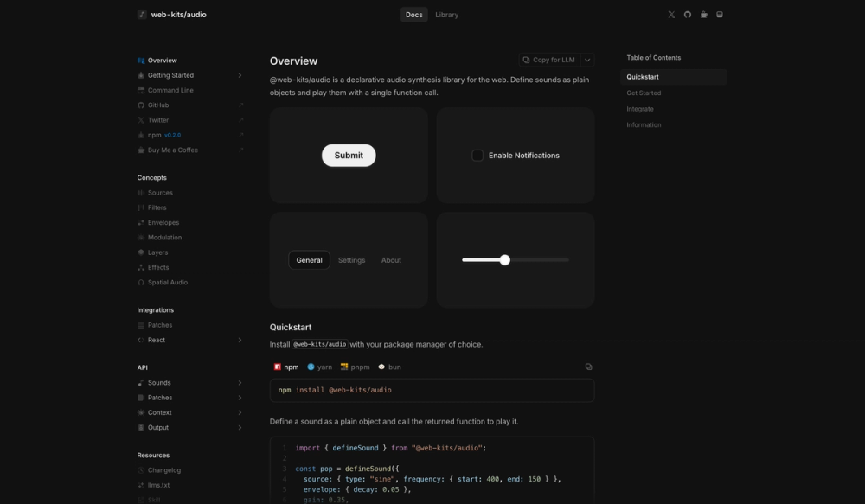
Task: Click the Envelopes sidebar icon
Action: (x=141, y=223)
